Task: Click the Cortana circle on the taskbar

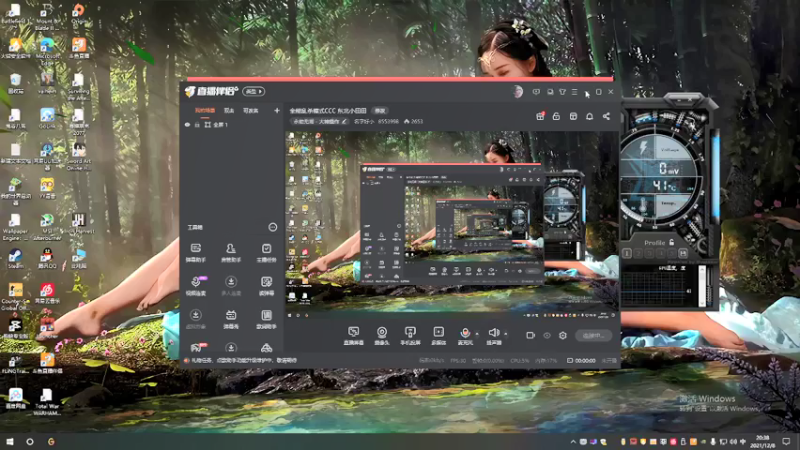Action: 30,441
